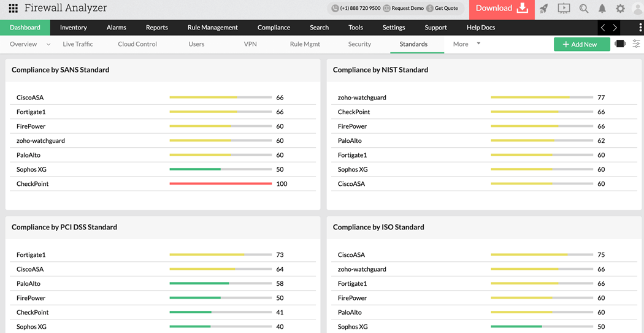Open the apps grid launcher icon
The image size is (644, 333).
[x=13, y=8]
